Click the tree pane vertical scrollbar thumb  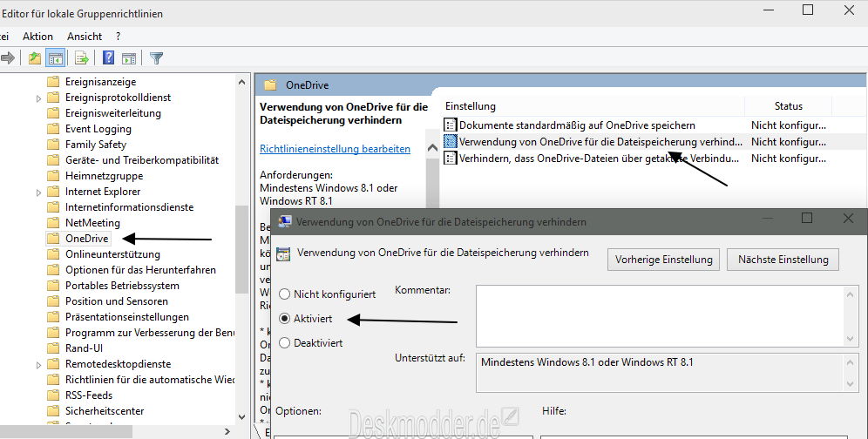241,249
